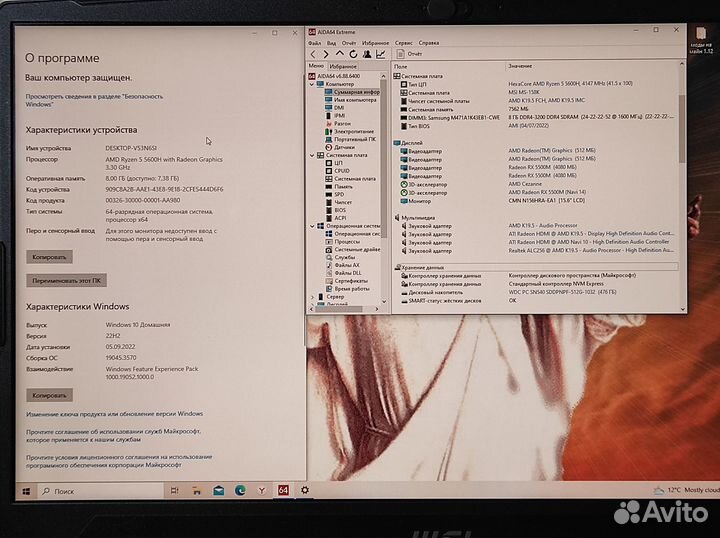720x538 pixels.
Task: Switch to the Избранное tab
Action: point(343,65)
